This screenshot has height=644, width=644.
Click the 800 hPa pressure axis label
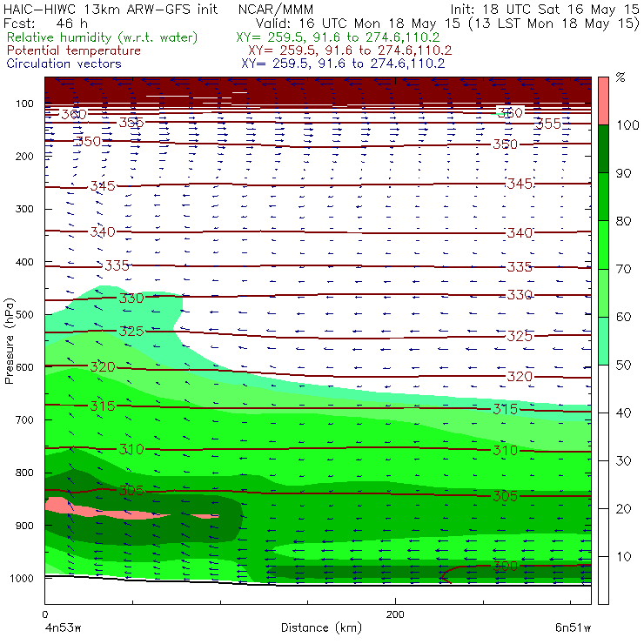[x=24, y=473]
